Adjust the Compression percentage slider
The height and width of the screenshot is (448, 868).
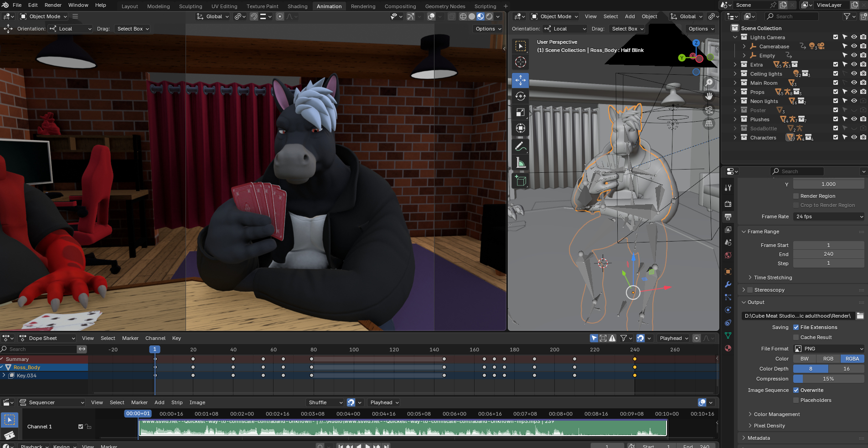828,379
